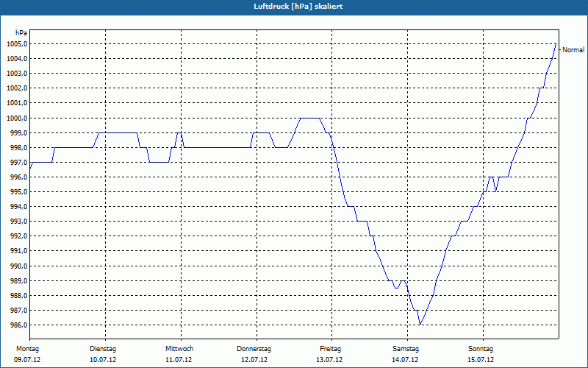
Task: Click the curve's 1005 hPa endpoint
Action: point(556,44)
